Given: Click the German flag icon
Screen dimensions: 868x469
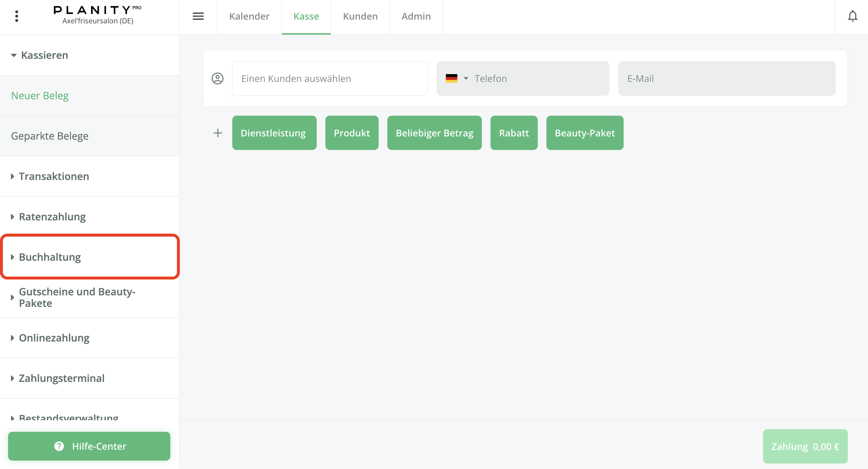Looking at the screenshot, I should (x=451, y=78).
